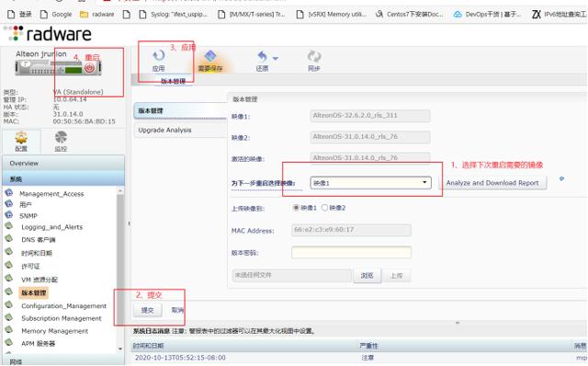The width and height of the screenshot is (588, 366).
Task: Click the 版本密码 input field
Action: [x=351, y=252]
